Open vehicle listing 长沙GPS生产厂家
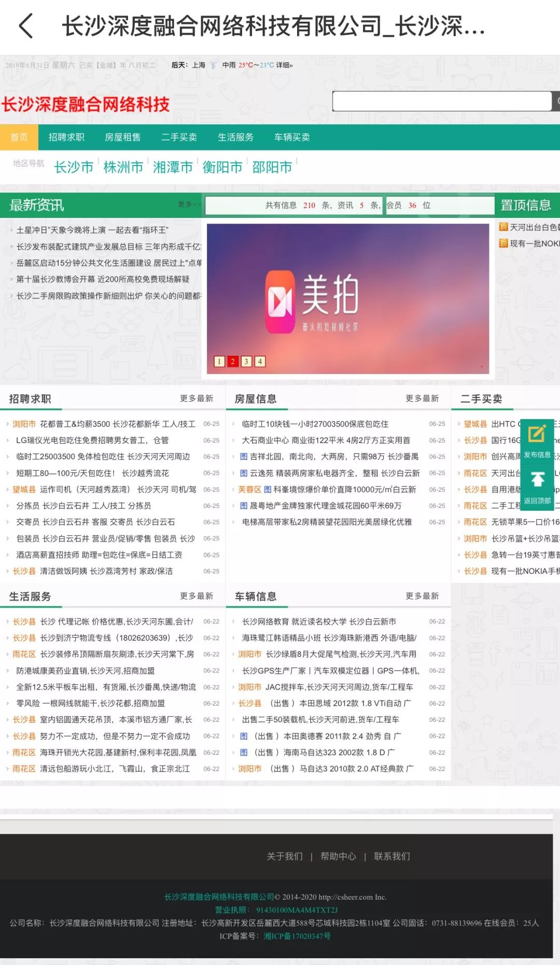Image resolution: width=560 pixels, height=965 pixels. pyautogui.click(x=331, y=671)
